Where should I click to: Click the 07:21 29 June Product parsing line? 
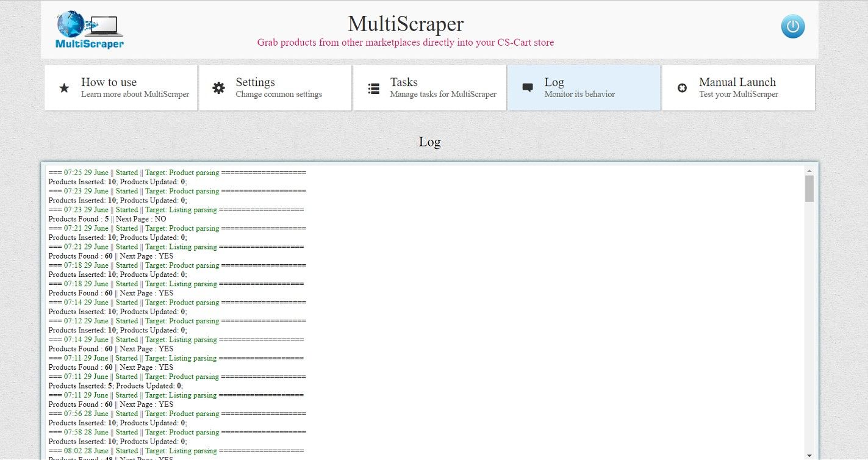click(178, 228)
